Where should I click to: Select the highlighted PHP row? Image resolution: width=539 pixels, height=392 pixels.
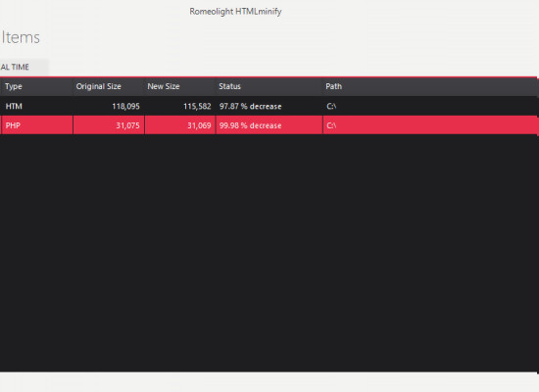pyautogui.click(x=269, y=125)
